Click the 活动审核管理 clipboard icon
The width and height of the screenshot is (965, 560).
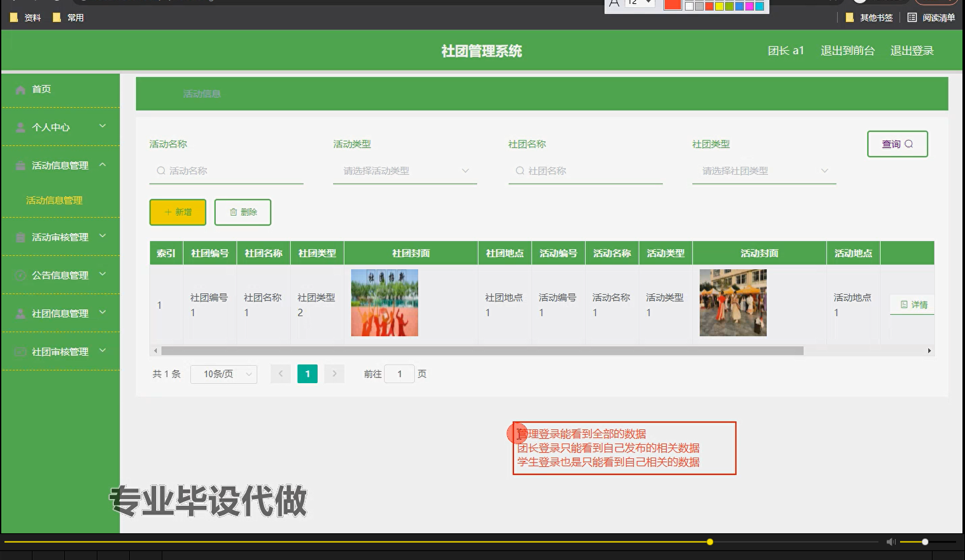tap(20, 236)
